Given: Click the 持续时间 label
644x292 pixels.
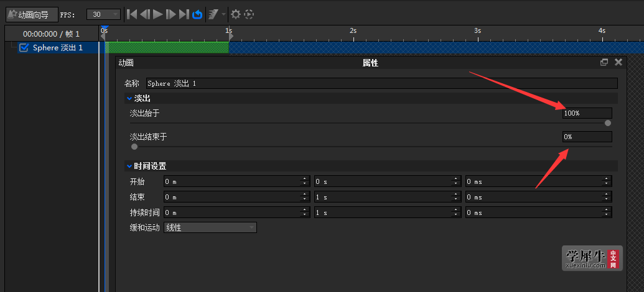Looking at the screenshot, I should (144, 213).
